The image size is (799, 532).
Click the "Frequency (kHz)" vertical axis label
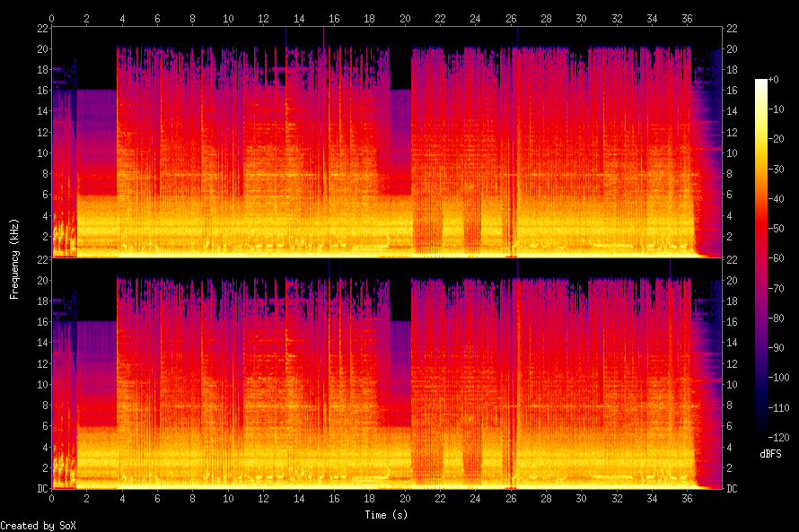coord(14,258)
